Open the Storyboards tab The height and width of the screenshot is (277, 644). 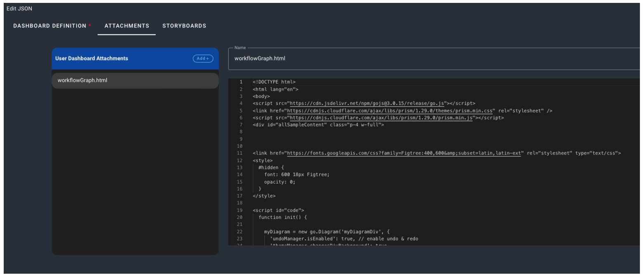(x=184, y=26)
